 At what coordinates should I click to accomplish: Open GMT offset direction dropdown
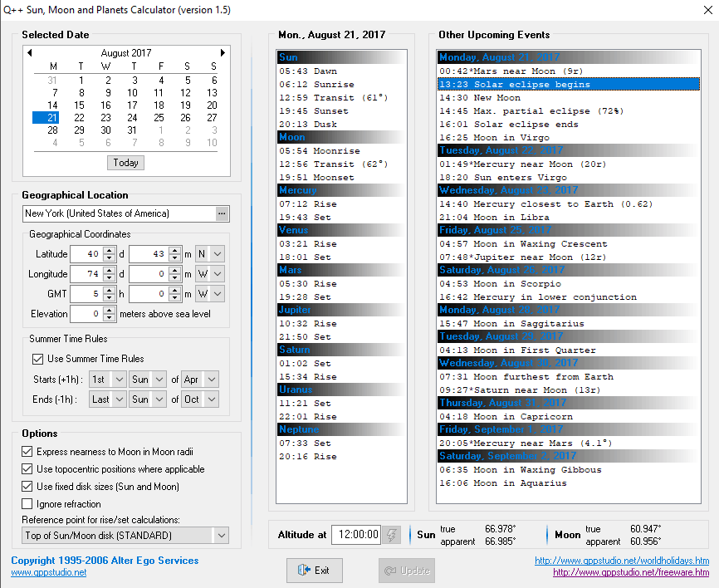(218, 294)
